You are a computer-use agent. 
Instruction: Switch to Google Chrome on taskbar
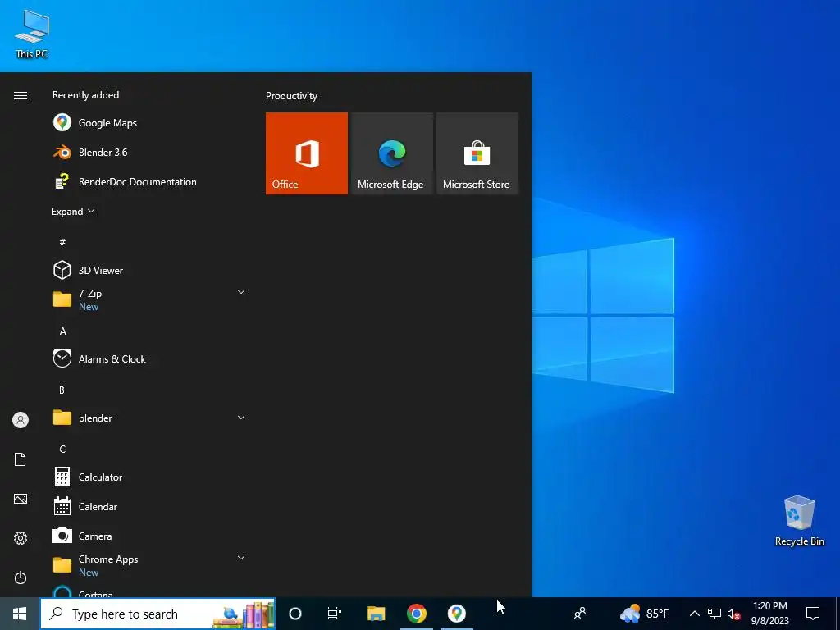(x=416, y=614)
